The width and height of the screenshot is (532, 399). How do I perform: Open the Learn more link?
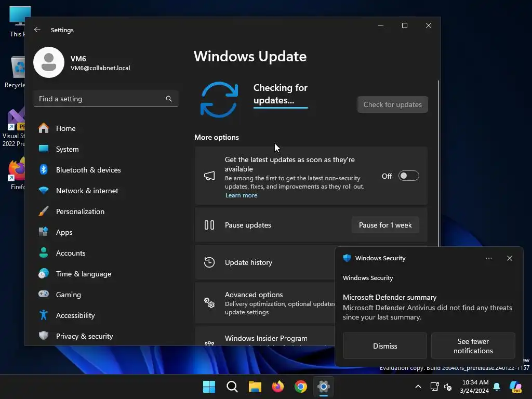click(x=241, y=195)
